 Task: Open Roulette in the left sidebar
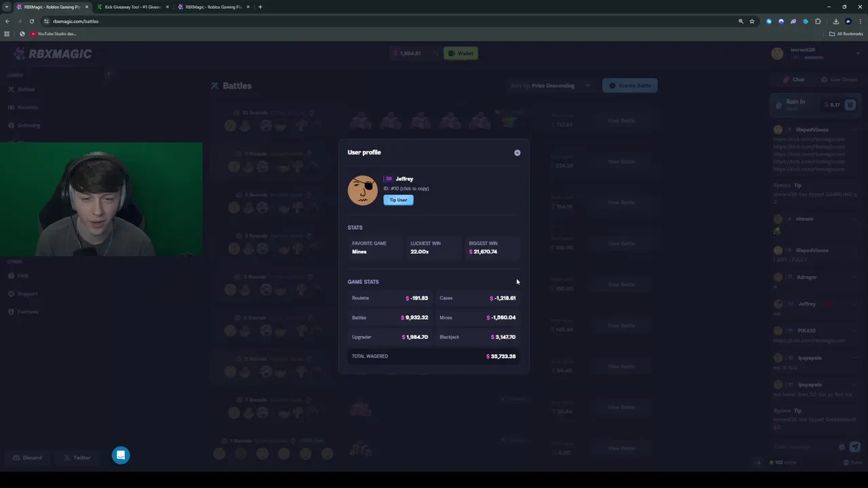point(23,107)
